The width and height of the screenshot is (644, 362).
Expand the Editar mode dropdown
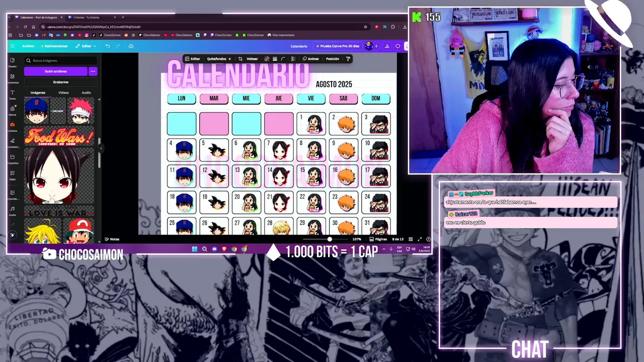point(86,46)
